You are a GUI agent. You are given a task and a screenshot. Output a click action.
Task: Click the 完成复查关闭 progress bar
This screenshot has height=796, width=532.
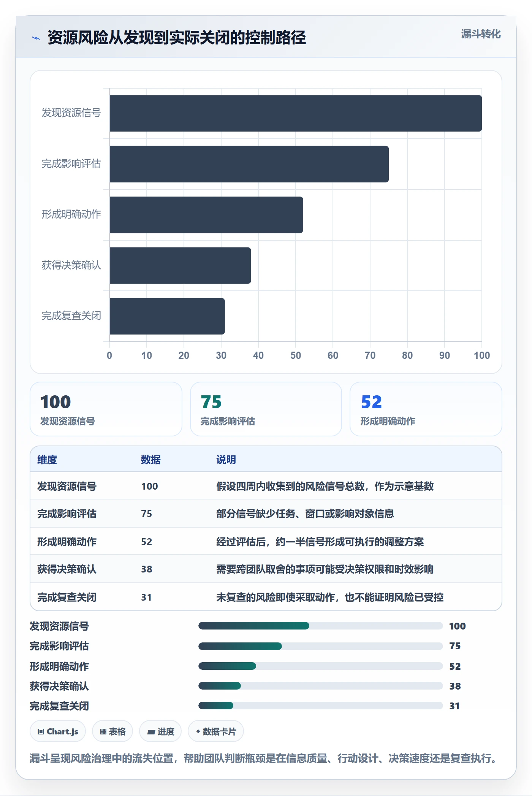(321, 706)
